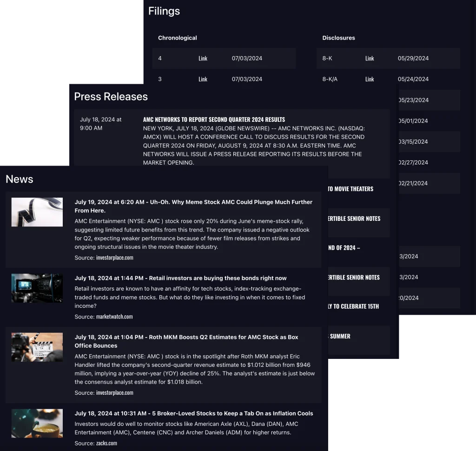The image size is (476, 451).
Task: Click the 05/29/2024 disclosure date
Action: pos(413,58)
